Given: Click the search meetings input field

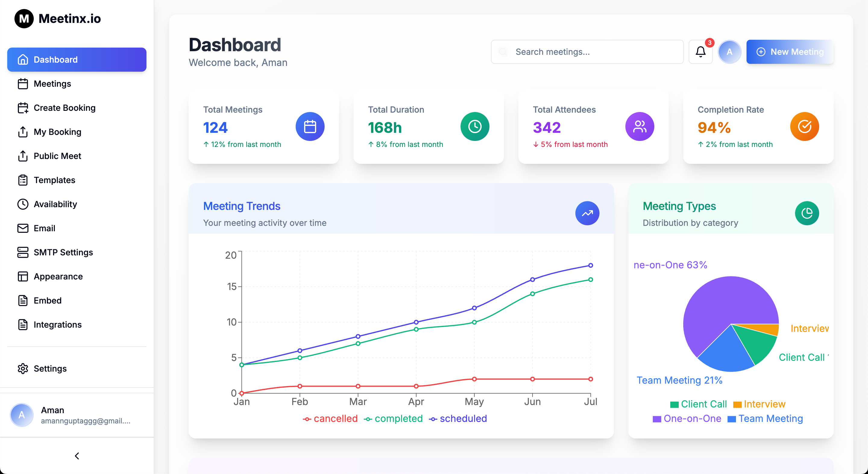Looking at the screenshot, I should tap(587, 52).
